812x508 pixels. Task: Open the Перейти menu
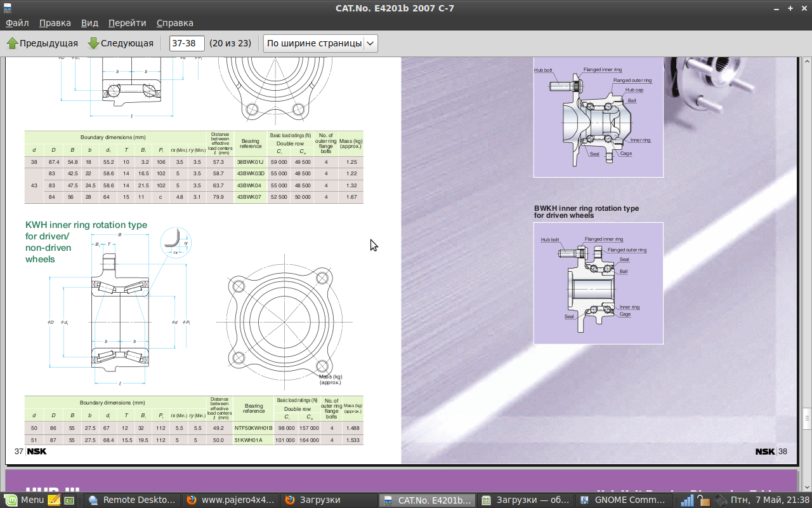127,23
